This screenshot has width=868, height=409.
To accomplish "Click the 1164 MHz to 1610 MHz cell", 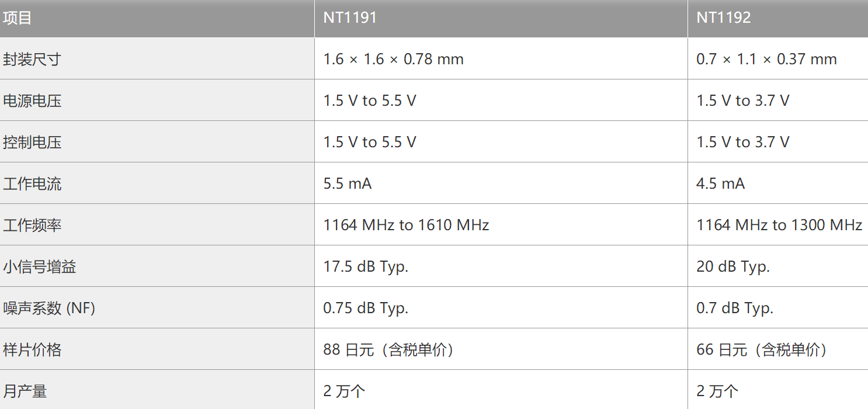I will [406, 225].
